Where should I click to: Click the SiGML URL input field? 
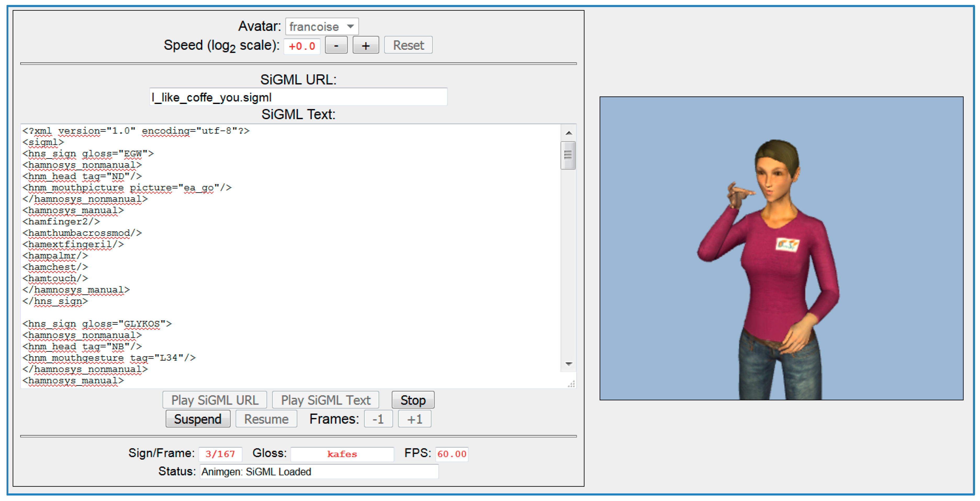(x=298, y=97)
